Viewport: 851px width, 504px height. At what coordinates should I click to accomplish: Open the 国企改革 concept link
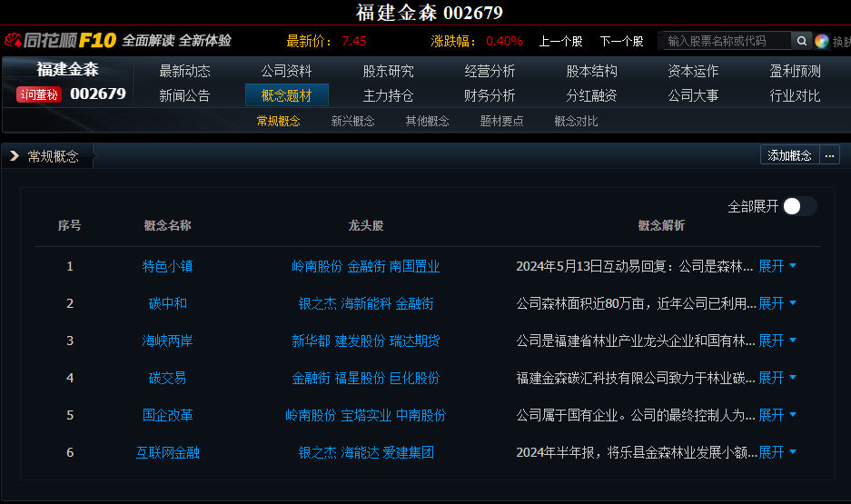point(168,415)
